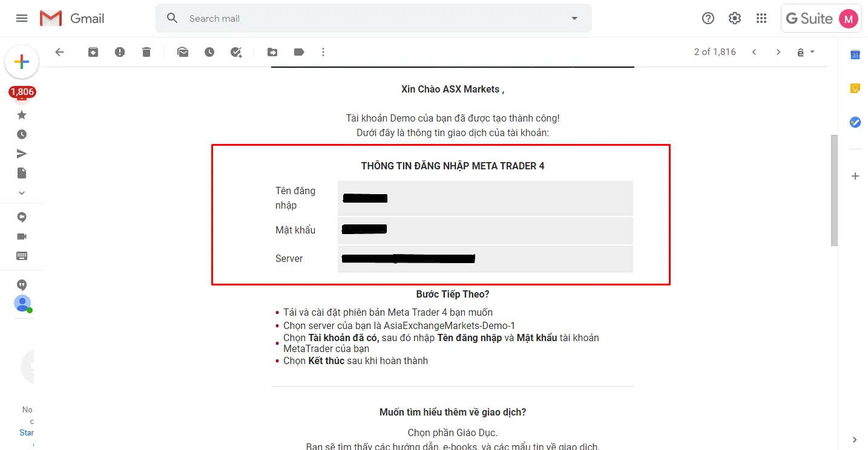Image resolution: width=868 pixels, height=450 pixels.
Task: Open the Snoozed folder
Action: tap(22, 134)
